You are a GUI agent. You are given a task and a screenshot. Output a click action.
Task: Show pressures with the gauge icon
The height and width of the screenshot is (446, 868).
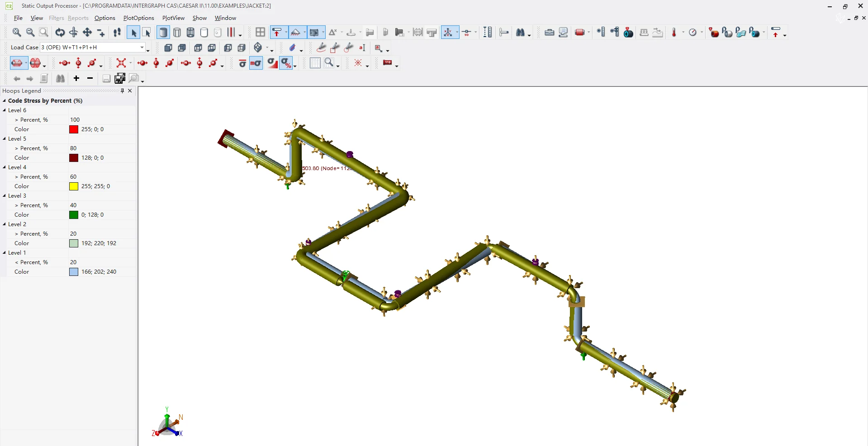pyautogui.click(x=693, y=32)
